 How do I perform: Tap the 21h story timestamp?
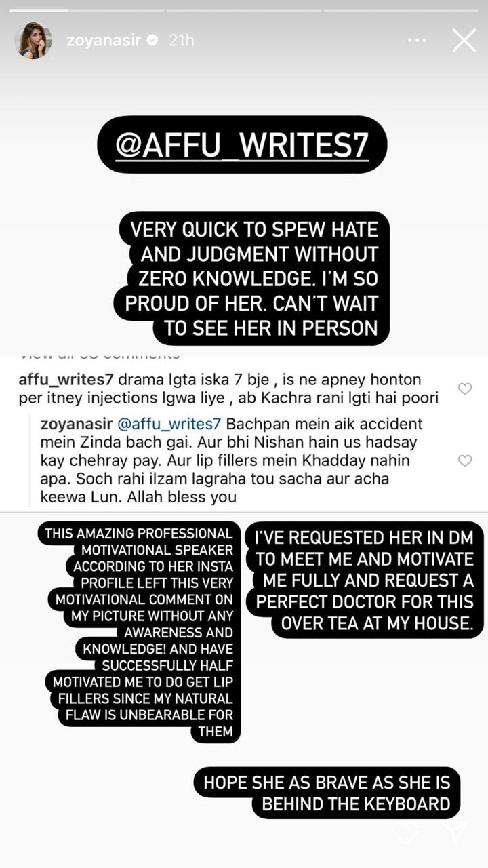point(181,41)
